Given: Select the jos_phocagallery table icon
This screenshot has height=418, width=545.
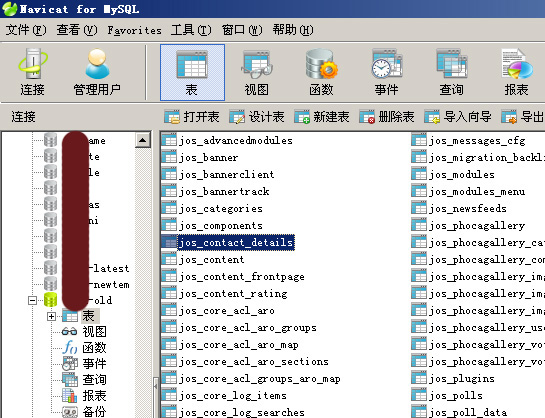Looking at the screenshot, I should point(418,225).
